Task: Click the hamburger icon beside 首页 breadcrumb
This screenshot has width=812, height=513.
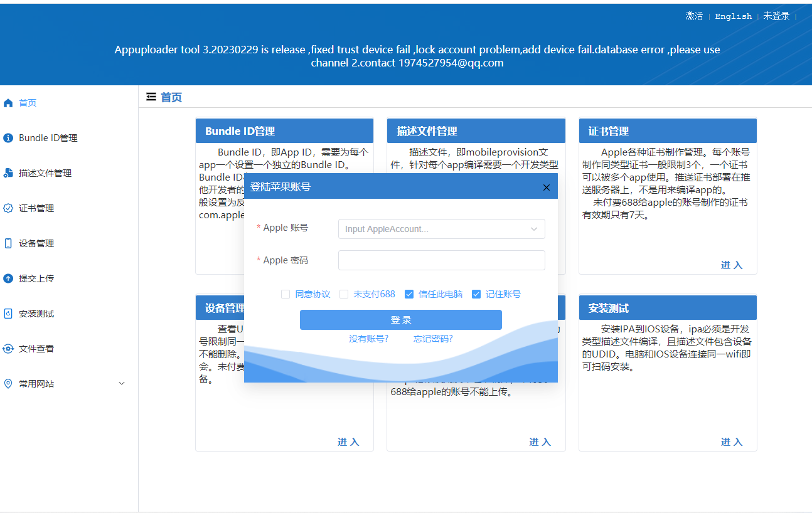Action: coord(151,97)
